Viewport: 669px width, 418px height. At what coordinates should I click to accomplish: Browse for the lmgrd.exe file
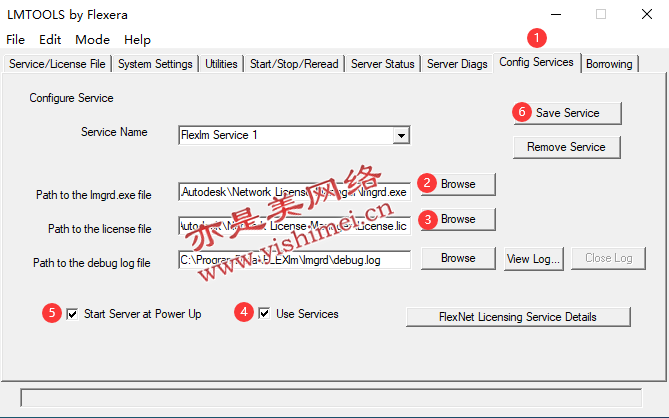point(458,184)
